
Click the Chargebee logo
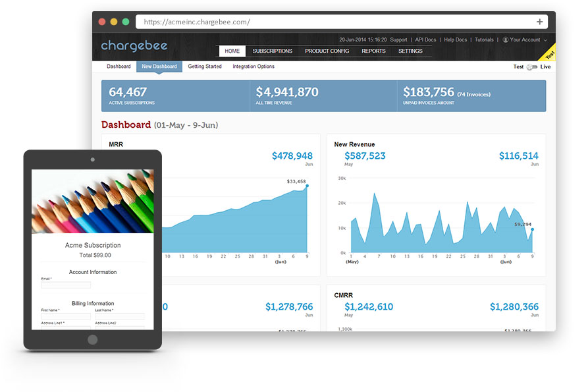[134, 46]
